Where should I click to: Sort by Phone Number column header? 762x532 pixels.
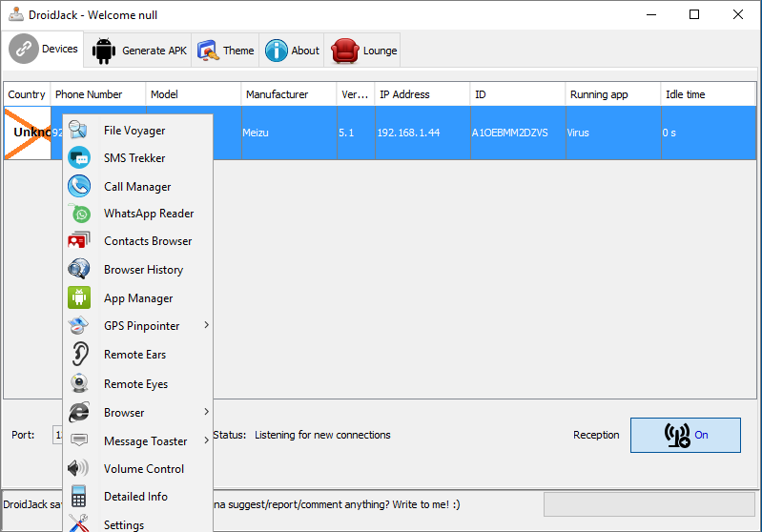click(x=98, y=94)
